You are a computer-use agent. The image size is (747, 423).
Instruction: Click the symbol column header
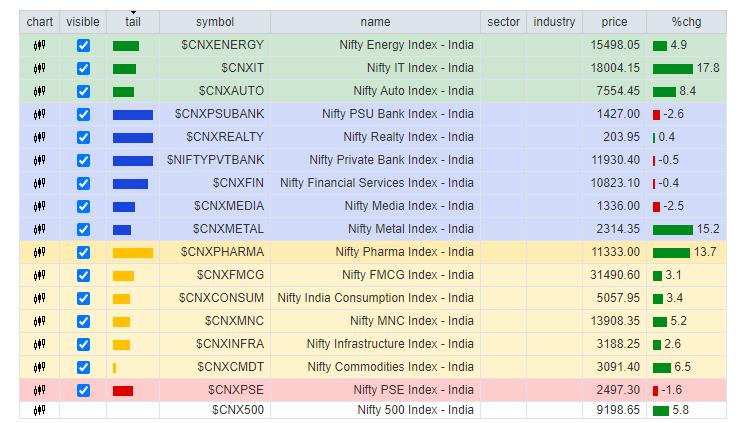215,22
